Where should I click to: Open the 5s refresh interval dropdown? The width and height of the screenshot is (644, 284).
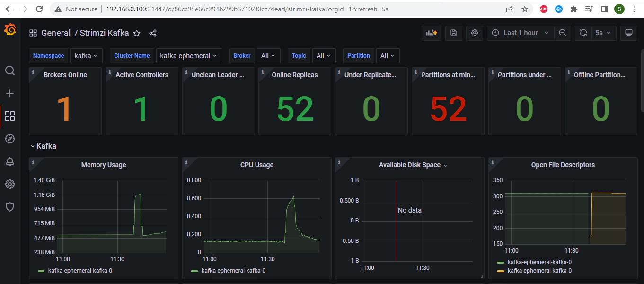click(604, 33)
